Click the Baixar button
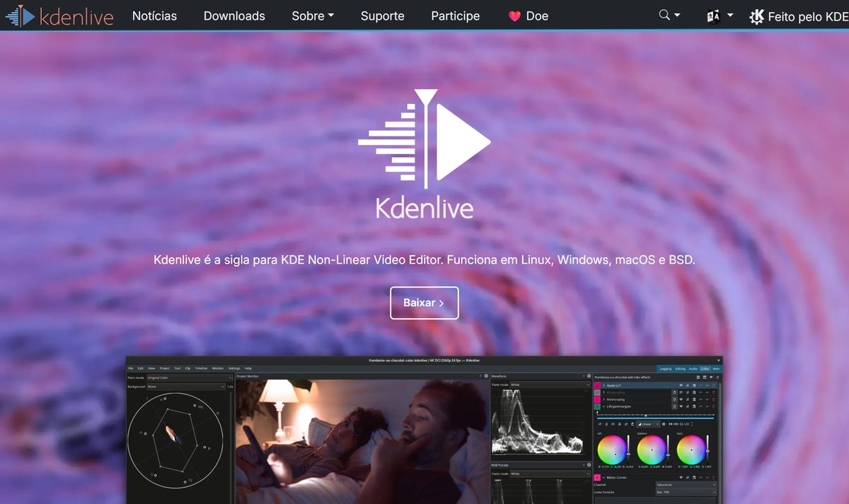This screenshot has width=849, height=504. click(x=424, y=303)
